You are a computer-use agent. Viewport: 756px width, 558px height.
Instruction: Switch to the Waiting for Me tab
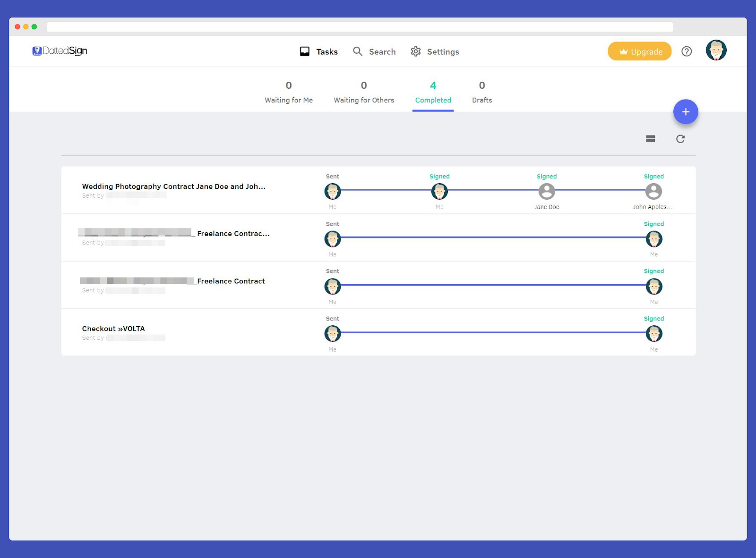click(x=289, y=93)
